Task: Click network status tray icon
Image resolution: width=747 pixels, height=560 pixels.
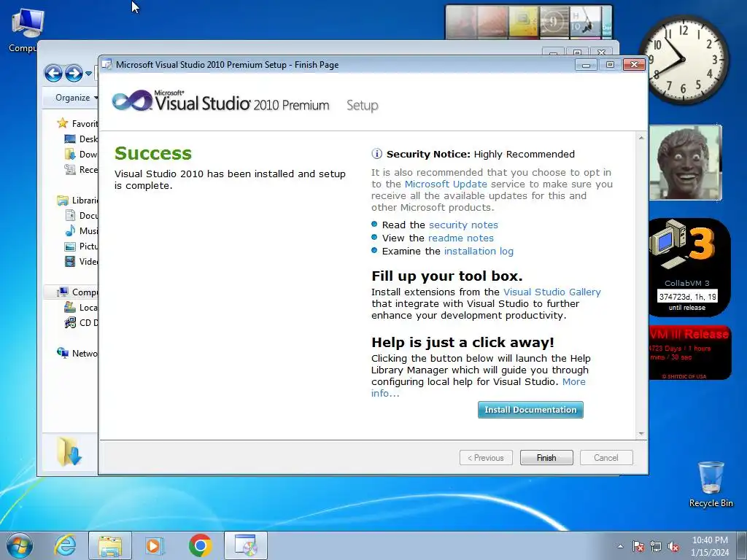Action: 656,546
